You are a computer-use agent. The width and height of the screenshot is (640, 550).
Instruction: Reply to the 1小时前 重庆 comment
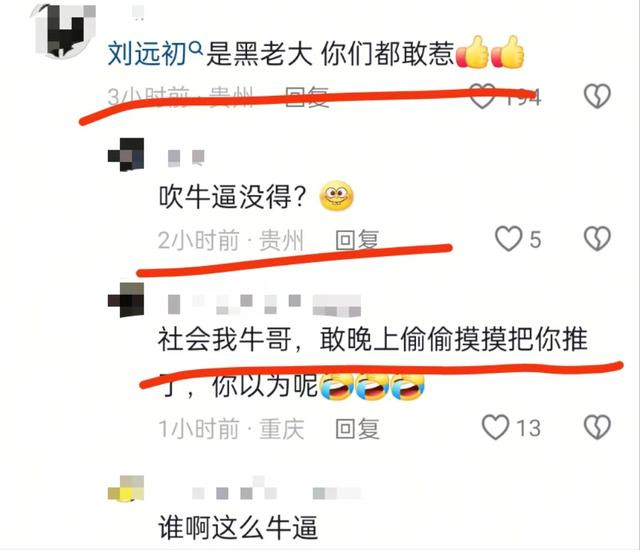click(357, 429)
